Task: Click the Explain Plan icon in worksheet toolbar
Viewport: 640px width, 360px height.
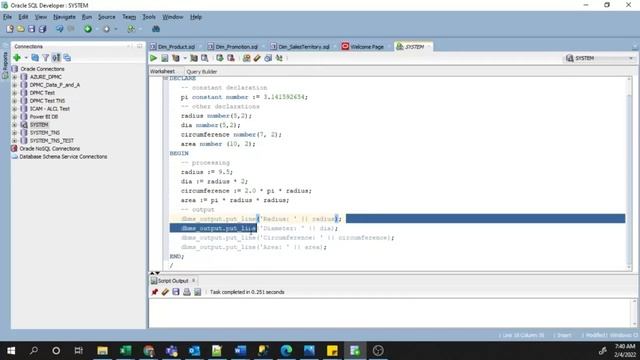Action: click(176, 58)
